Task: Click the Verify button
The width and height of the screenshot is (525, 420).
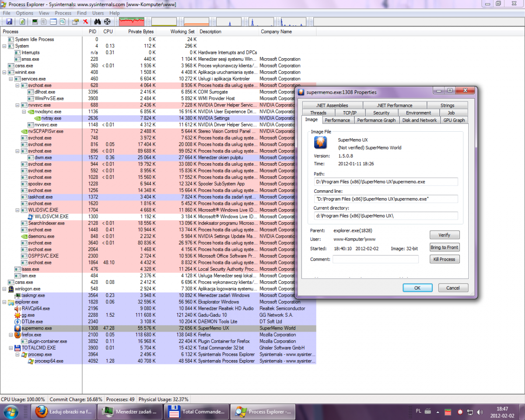Action: point(444,235)
